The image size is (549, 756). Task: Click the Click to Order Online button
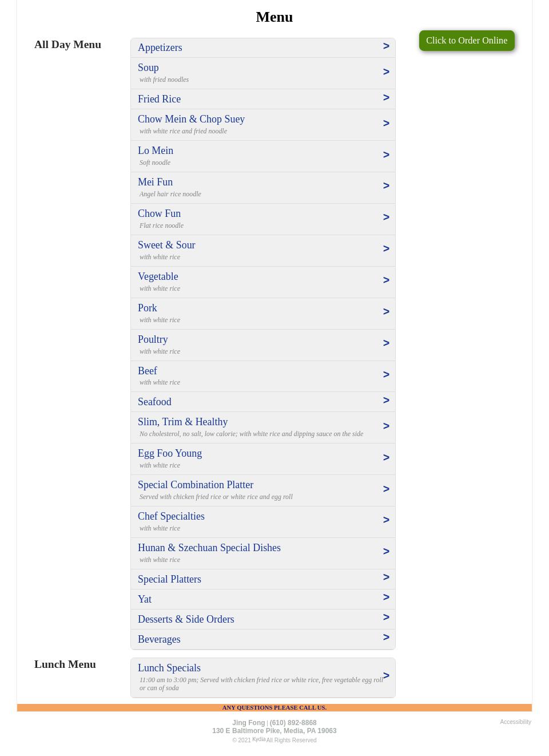(466, 41)
